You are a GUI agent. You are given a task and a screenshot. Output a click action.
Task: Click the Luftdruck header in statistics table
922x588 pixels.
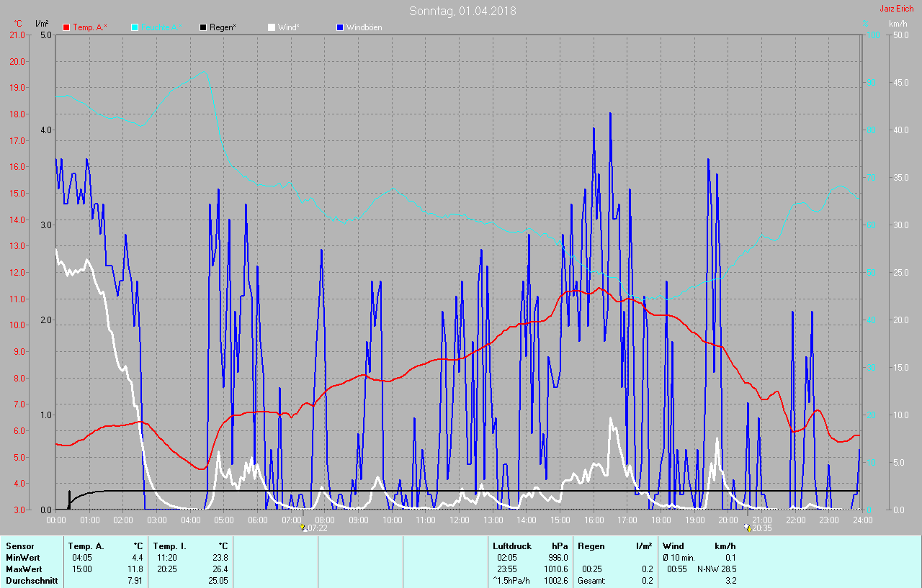pos(511,546)
